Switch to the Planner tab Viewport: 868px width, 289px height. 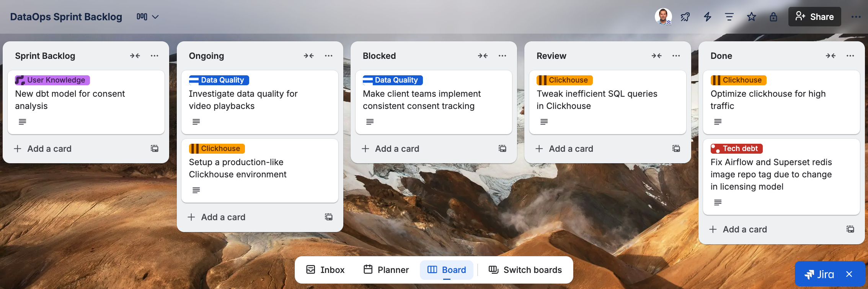[x=386, y=270]
